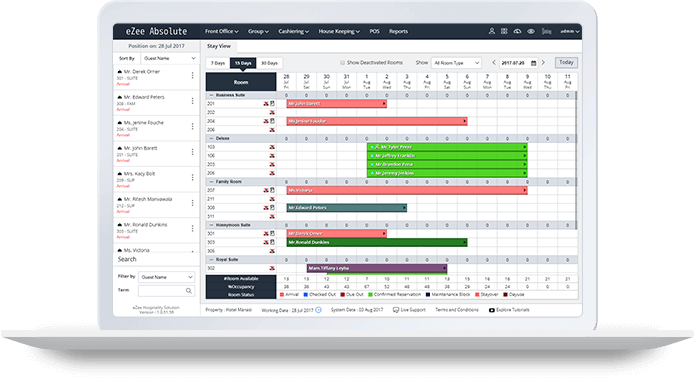
Task: Open the Filter by Guest Name dropdown
Action: [166, 277]
